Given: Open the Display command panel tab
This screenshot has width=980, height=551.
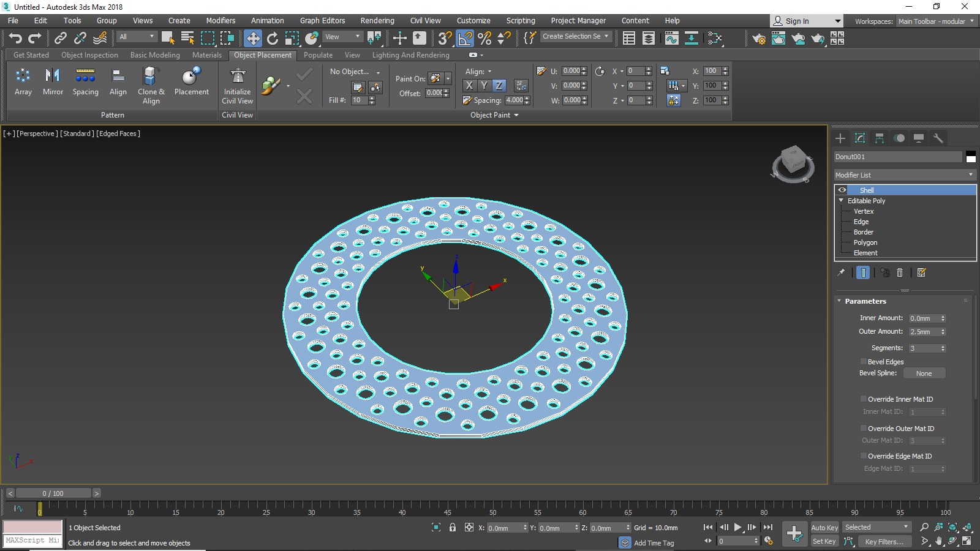Looking at the screenshot, I should [919, 138].
